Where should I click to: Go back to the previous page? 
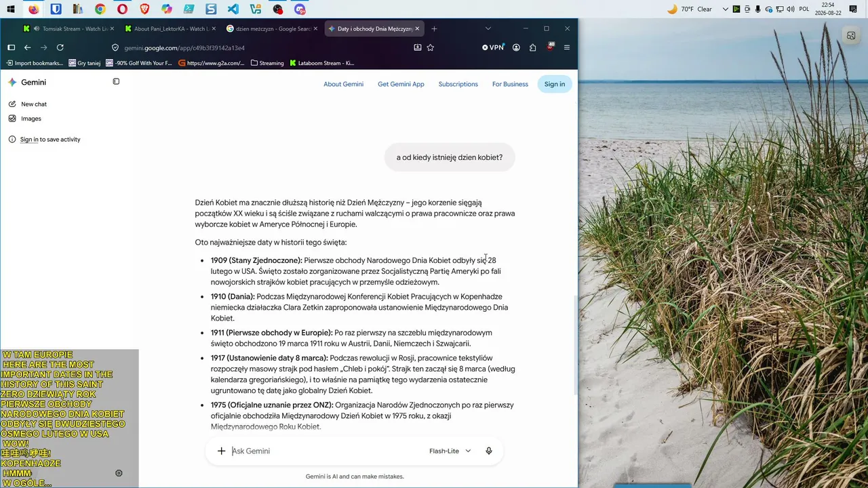27,47
